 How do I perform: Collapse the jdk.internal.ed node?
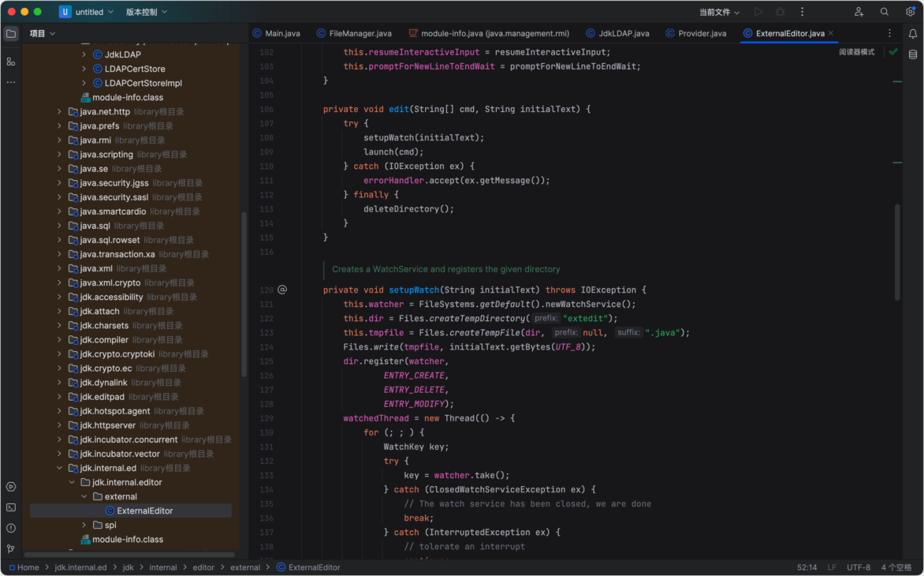tap(59, 468)
